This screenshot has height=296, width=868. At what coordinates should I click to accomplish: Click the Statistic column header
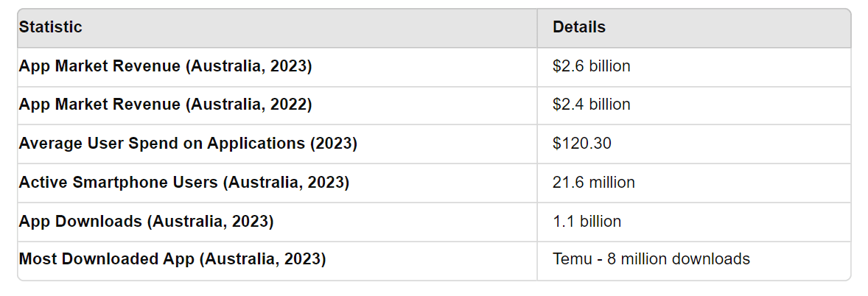coord(50,27)
